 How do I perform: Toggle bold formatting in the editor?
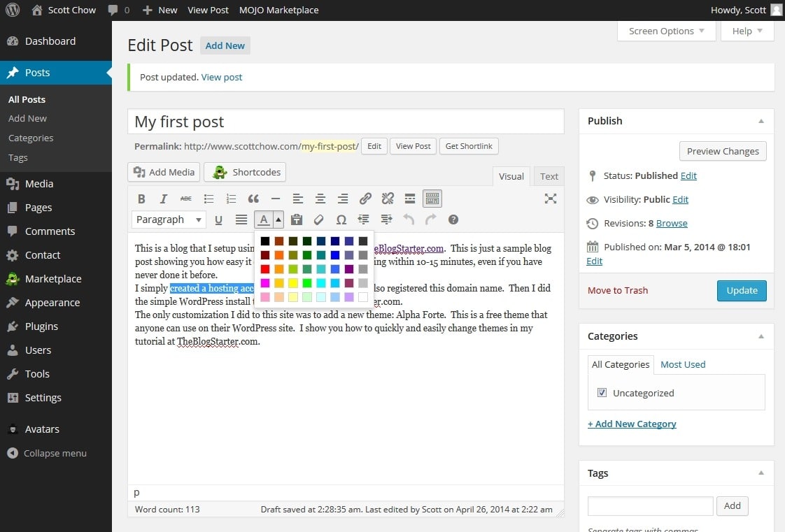[141, 198]
